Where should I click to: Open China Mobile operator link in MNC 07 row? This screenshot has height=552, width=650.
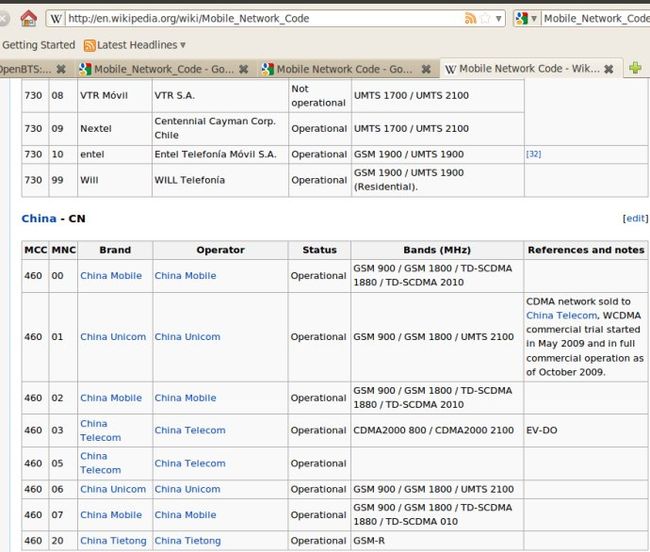(x=185, y=515)
